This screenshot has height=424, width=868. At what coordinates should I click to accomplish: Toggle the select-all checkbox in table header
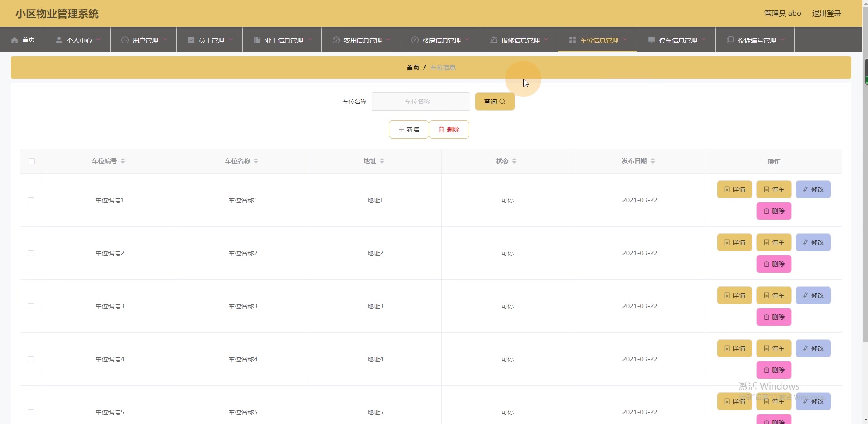(32, 161)
